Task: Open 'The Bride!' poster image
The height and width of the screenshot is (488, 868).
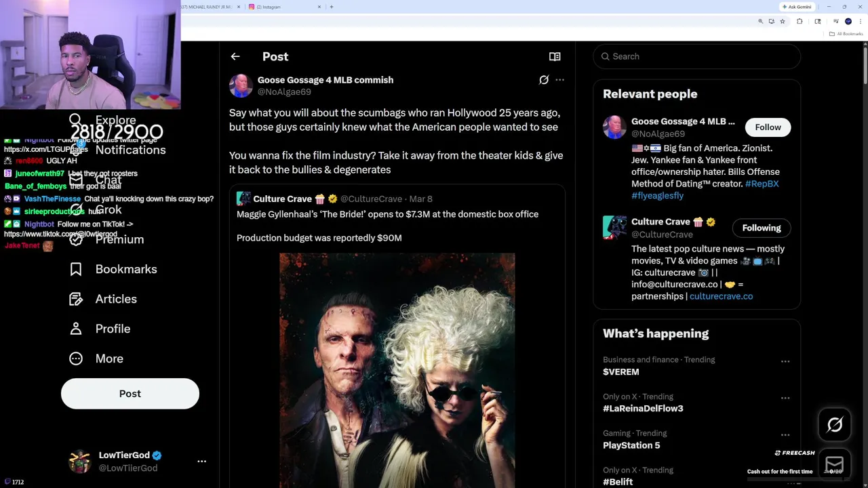Action: click(397, 370)
